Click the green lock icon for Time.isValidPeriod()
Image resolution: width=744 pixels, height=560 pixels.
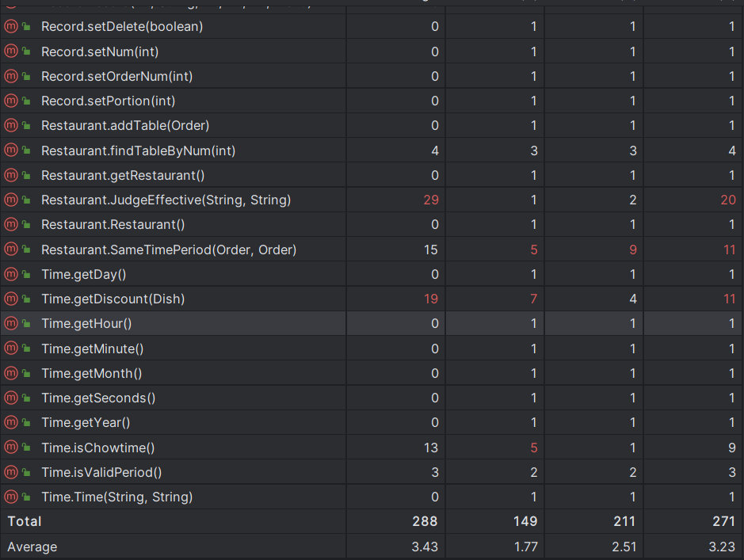pos(26,473)
